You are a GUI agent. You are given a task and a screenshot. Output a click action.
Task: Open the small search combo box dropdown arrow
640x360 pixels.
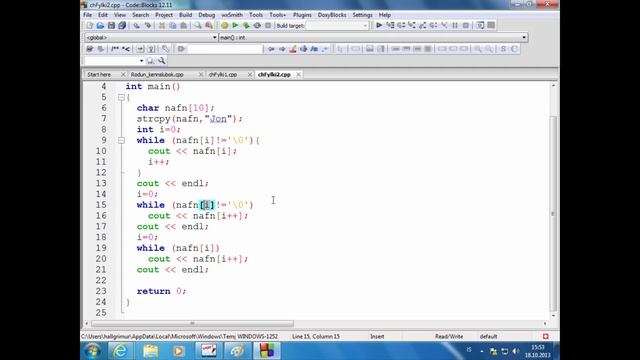(x=141, y=61)
